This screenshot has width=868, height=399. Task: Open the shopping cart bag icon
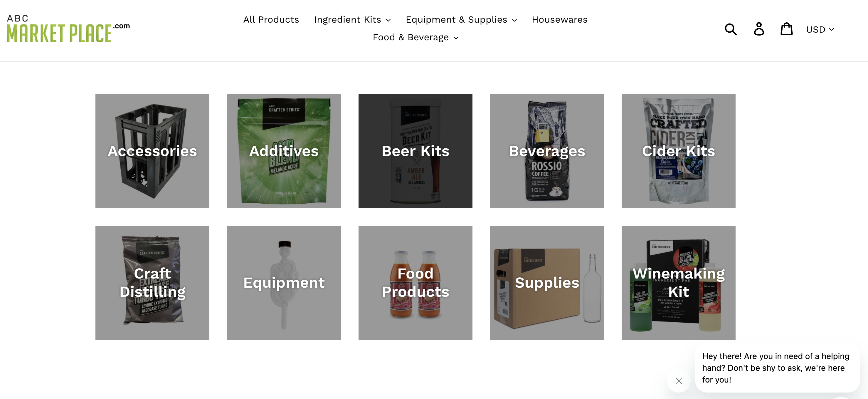[786, 29]
